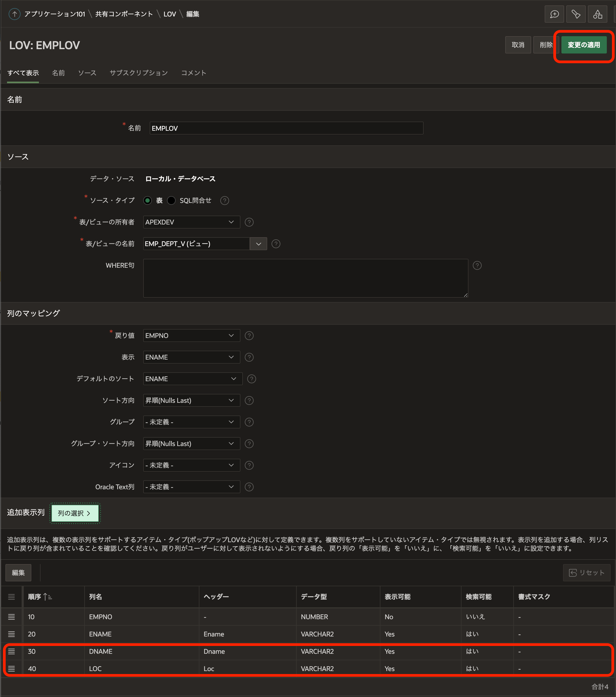Viewport: 616px width, 697px height.
Task: Show help for WHERE句
Action: [477, 265]
